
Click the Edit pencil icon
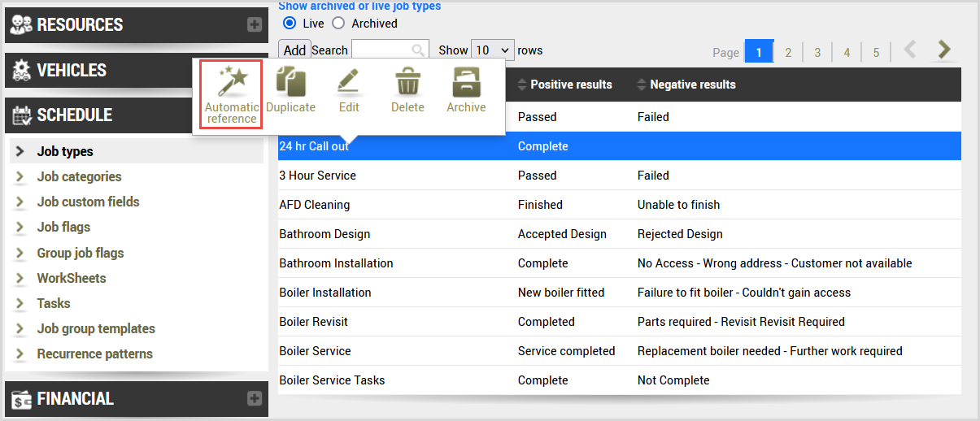click(349, 82)
